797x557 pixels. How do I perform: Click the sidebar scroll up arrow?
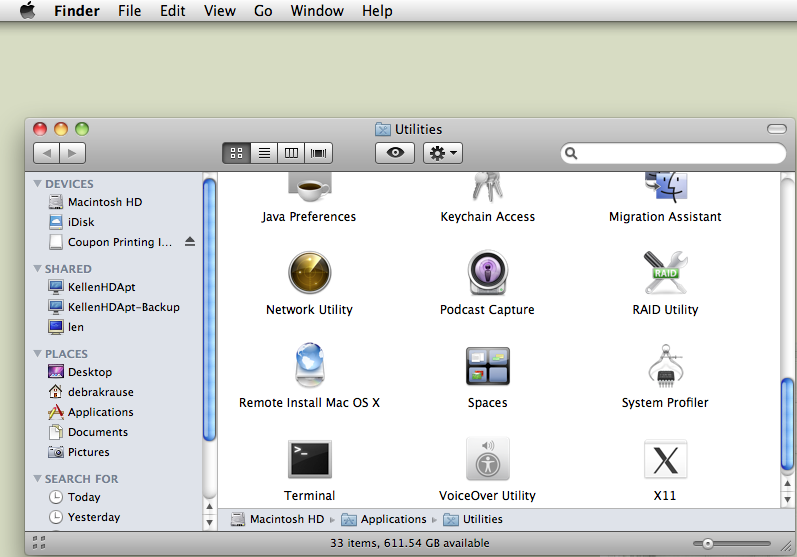click(209, 507)
